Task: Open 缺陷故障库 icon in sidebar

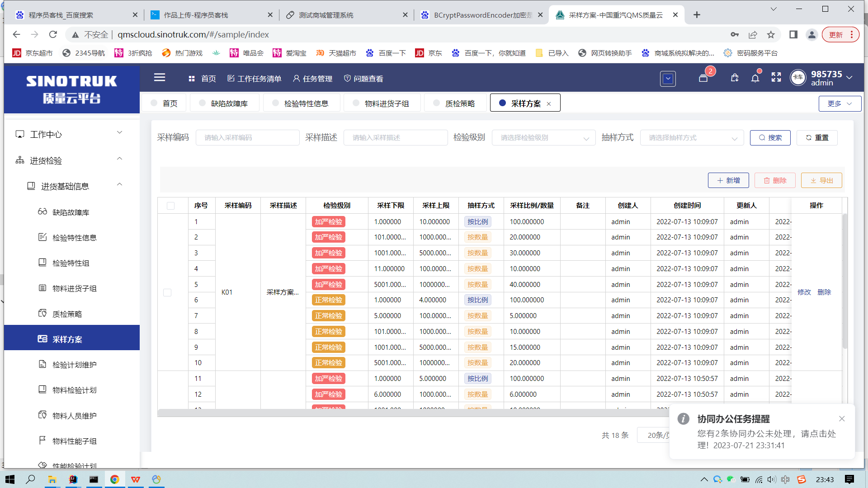Action: 42,211
